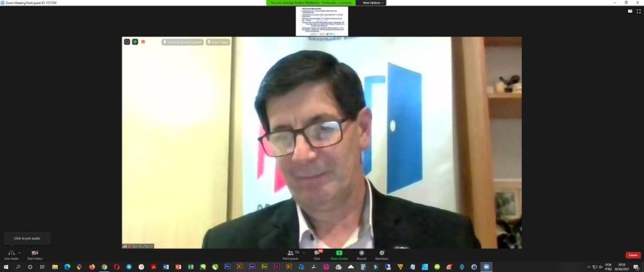Viewport: 644px width, 272px height.
Task: Start recording with the Record icon
Action: point(362,252)
